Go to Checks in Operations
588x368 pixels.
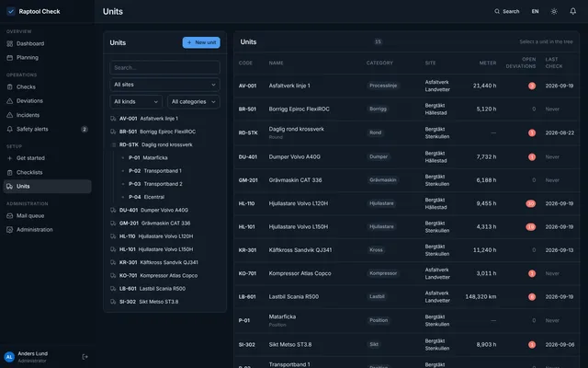(x=47, y=86)
